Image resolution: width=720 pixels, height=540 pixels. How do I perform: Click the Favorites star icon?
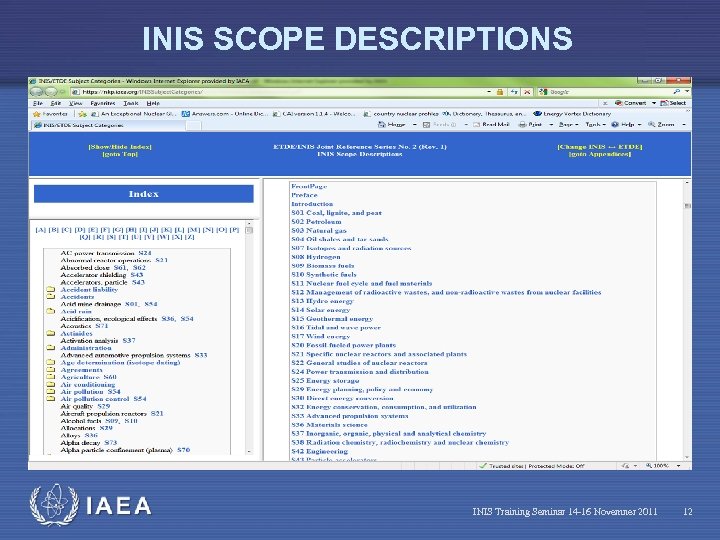coord(37,114)
